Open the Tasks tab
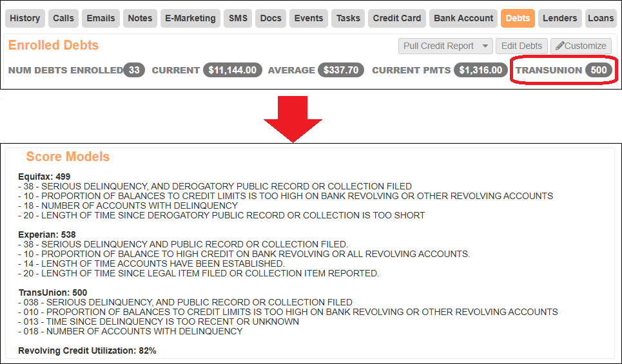This screenshot has height=364, width=622. pos(348,18)
